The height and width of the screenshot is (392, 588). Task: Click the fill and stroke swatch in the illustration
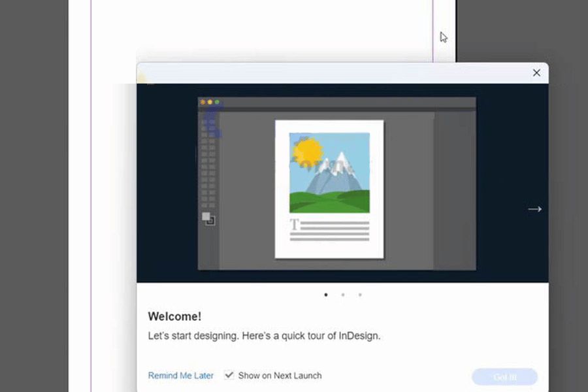pos(208,219)
